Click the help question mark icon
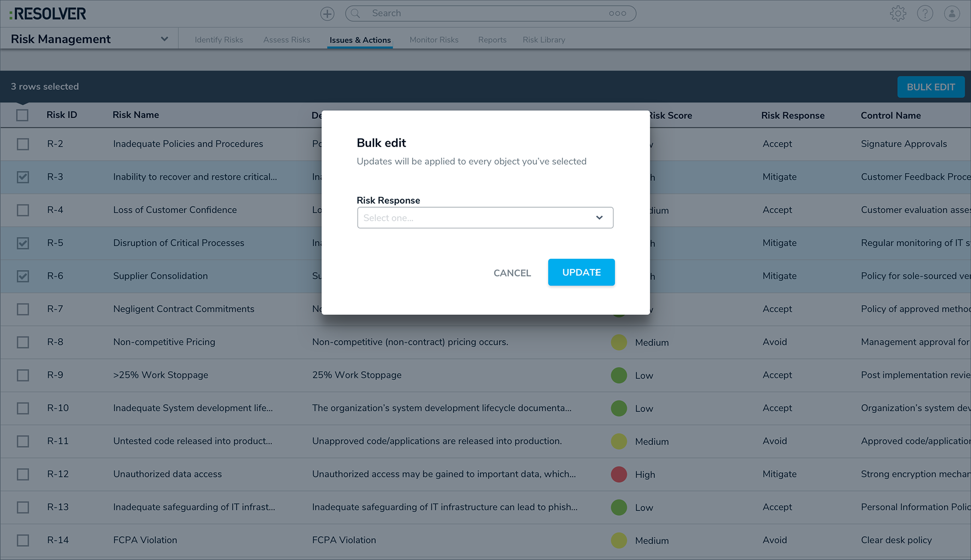 (925, 13)
